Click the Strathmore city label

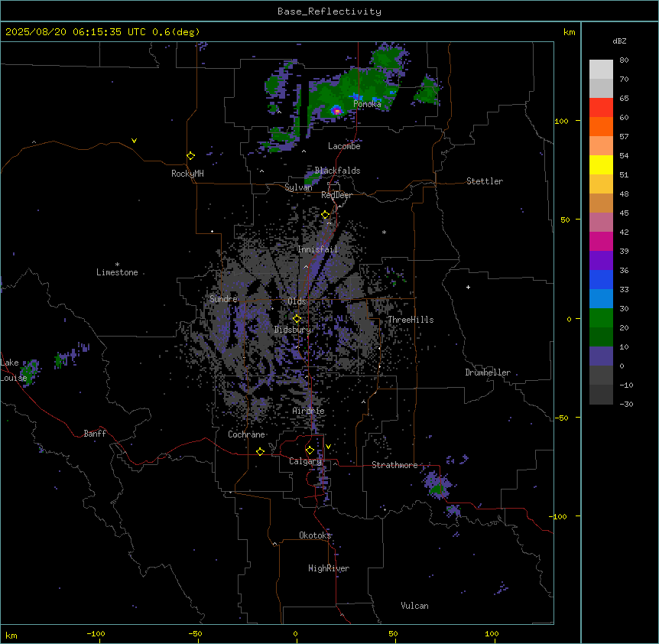click(394, 465)
